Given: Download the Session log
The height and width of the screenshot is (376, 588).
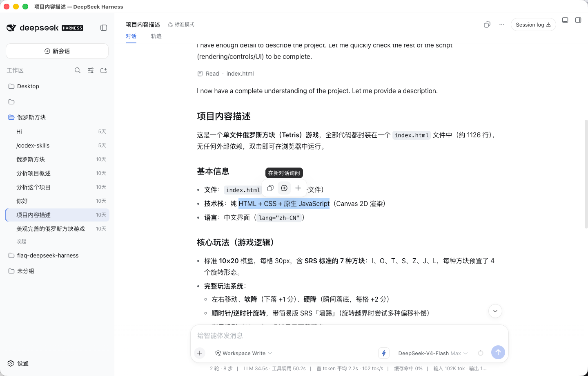Looking at the screenshot, I should pos(533,25).
